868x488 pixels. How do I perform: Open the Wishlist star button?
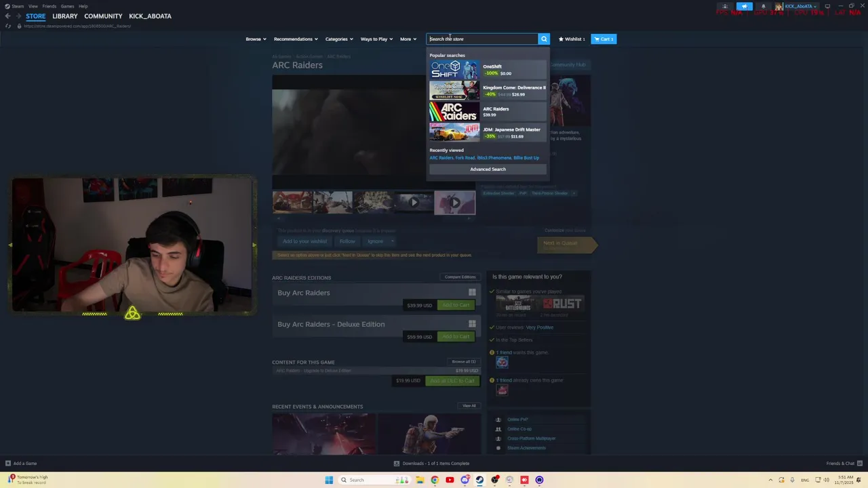tap(571, 39)
